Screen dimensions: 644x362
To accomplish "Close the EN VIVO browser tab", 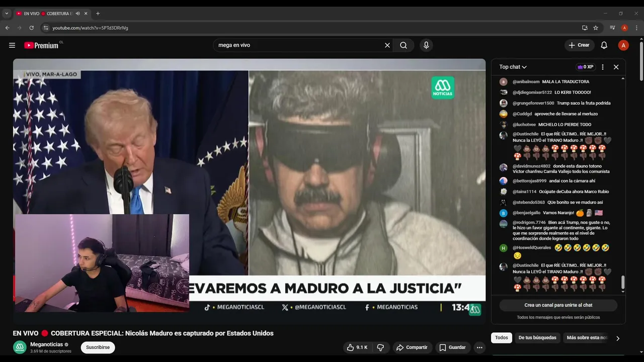I will pos(86,14).
